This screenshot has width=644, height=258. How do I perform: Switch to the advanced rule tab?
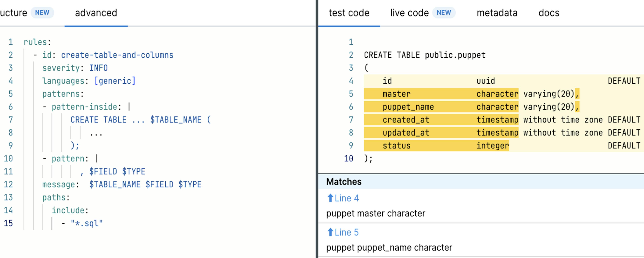(x=96, y=13)
